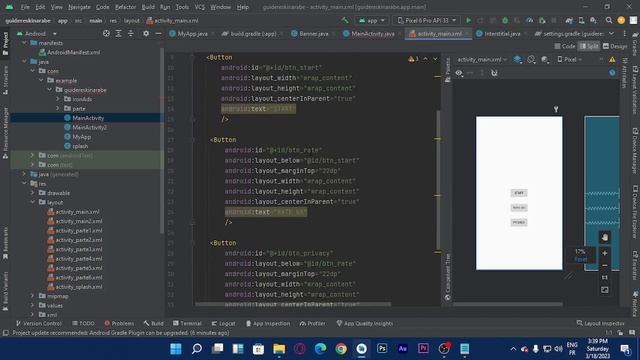Click Collapse All icon in the Project panel
This screenshot has height=360, width=640.
click(131, 33)
